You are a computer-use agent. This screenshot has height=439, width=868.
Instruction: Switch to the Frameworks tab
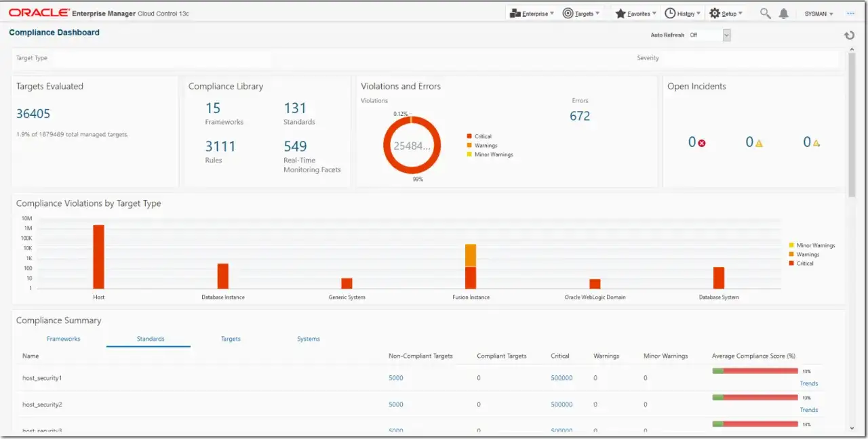tap(64, 339)
